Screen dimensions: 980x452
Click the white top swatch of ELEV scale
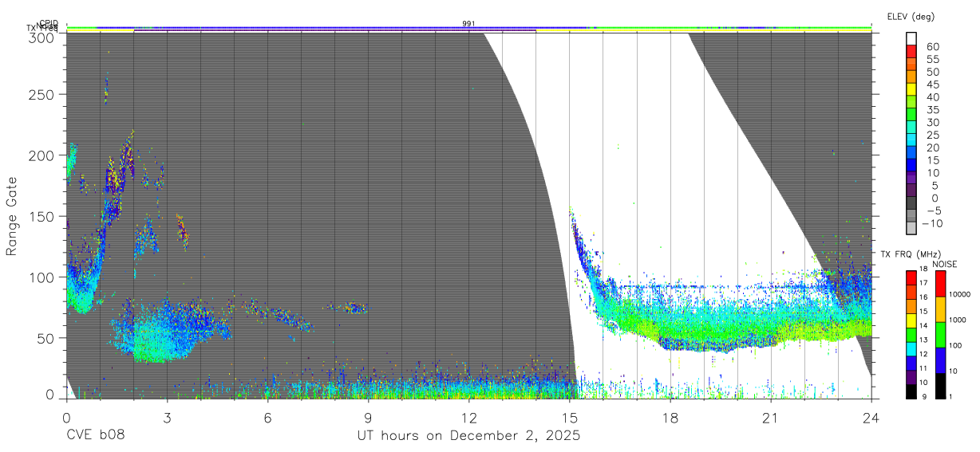tap(911, 39)
